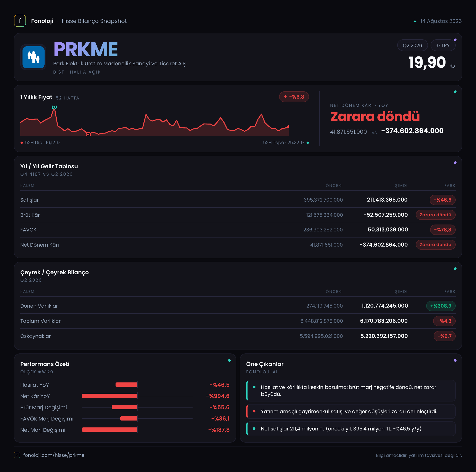Click the "Bilgi amaçlıdır" footer disclaimer

click(x=419, y=455)
